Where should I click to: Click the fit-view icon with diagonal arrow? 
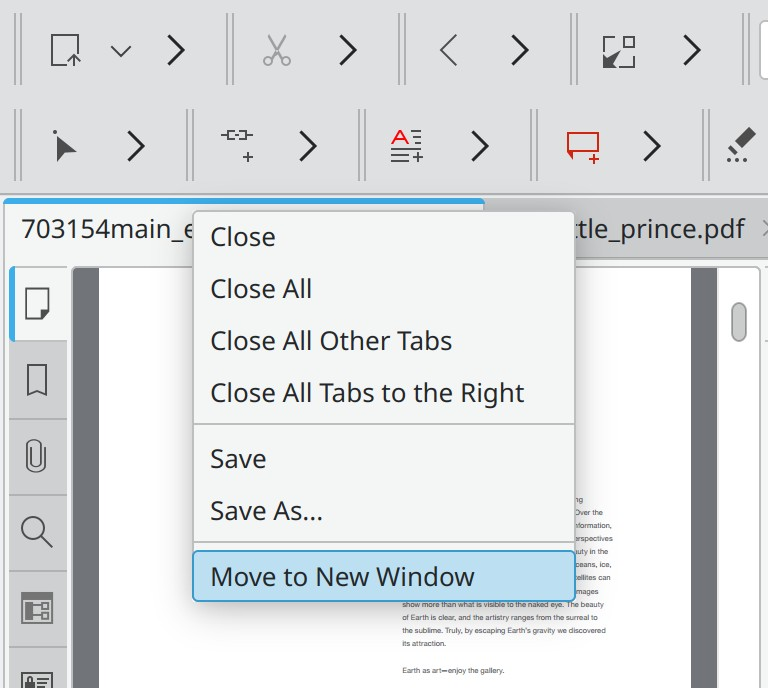619,51
